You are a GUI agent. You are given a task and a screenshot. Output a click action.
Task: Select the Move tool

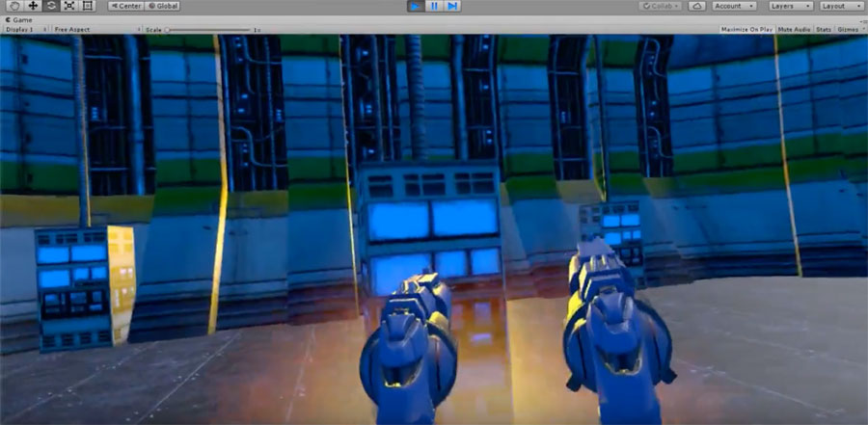tap(33, 6)
